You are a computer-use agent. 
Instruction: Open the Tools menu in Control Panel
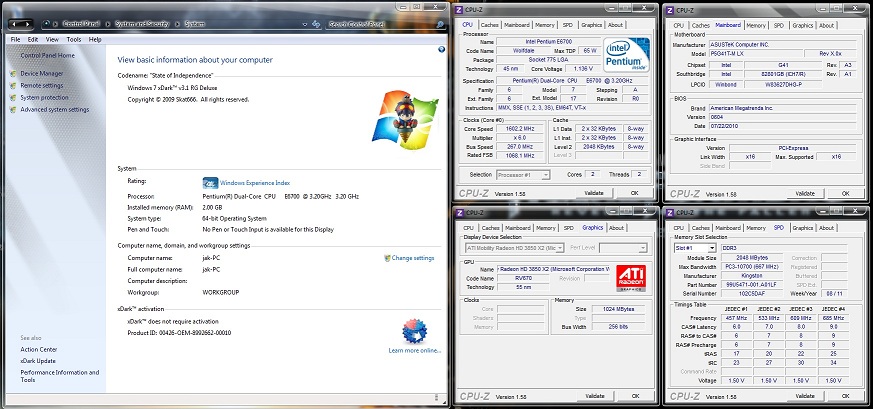(75, 39)
